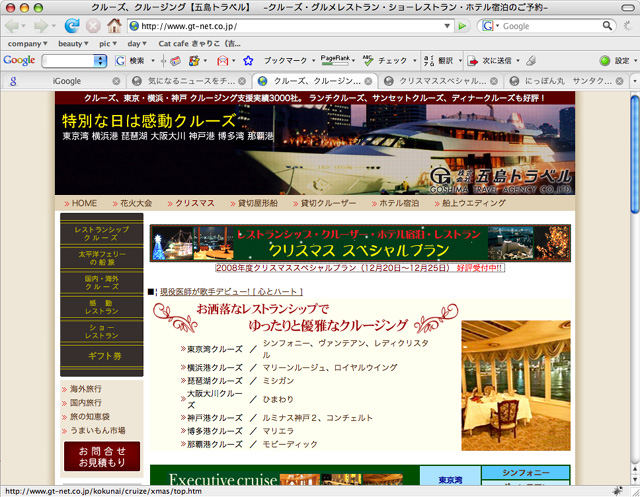This screenshot has height=497, width=640.
Task: Open ギフト券 sidebar button
Action: (102, 356)
